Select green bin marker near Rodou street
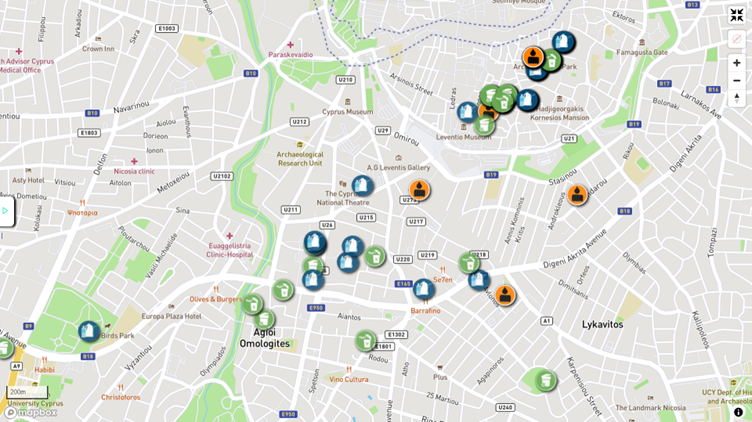 366,341
